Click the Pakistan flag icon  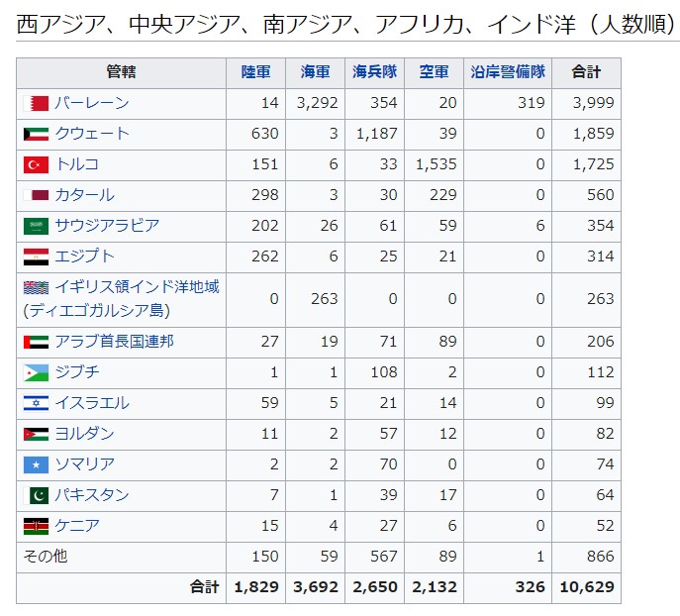tap(36, 495)
